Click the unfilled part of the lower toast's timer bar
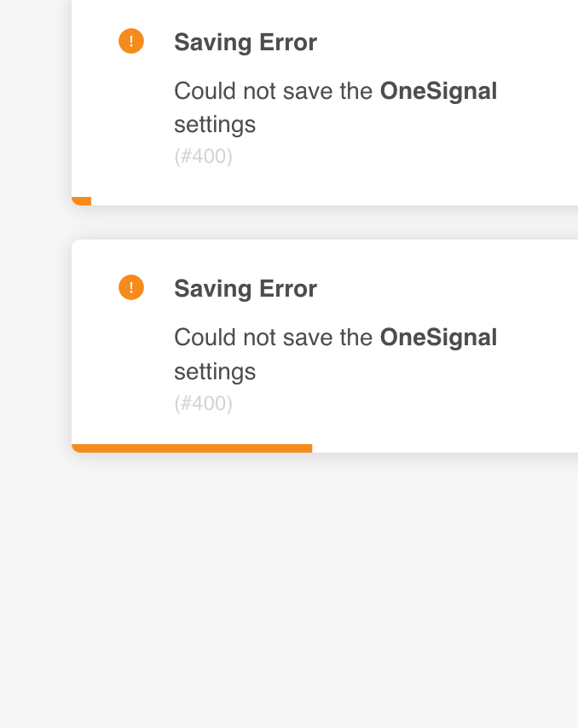 (445, 448)
